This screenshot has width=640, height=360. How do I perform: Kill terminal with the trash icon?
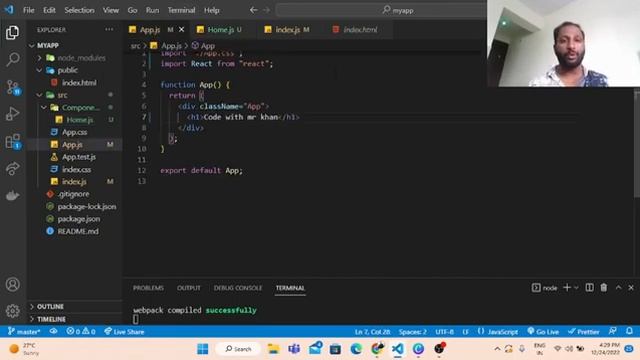(604, 288)
